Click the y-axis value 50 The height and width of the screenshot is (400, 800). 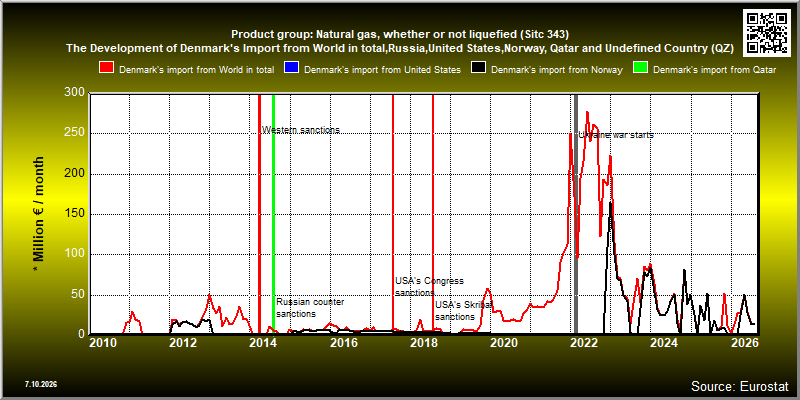(78, 294)
